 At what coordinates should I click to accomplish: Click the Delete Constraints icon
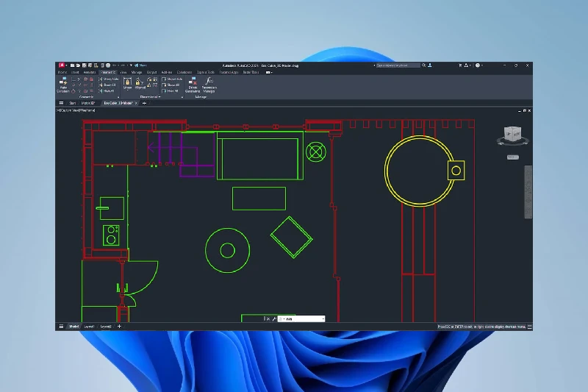(x=193, y=85)
